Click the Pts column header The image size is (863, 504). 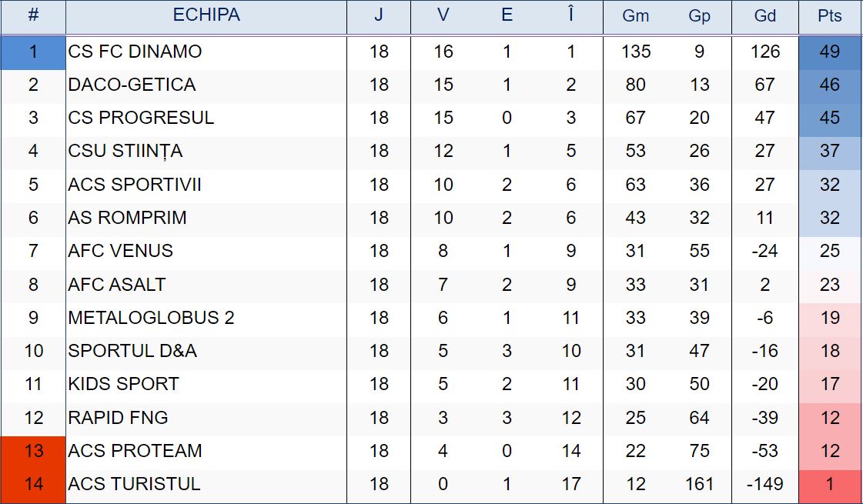830,16
